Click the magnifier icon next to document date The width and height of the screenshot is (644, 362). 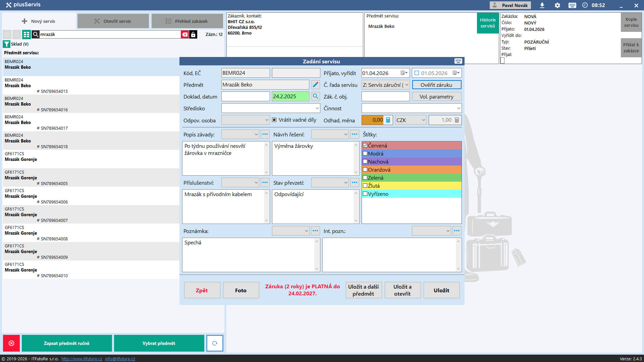coord(315,97)
